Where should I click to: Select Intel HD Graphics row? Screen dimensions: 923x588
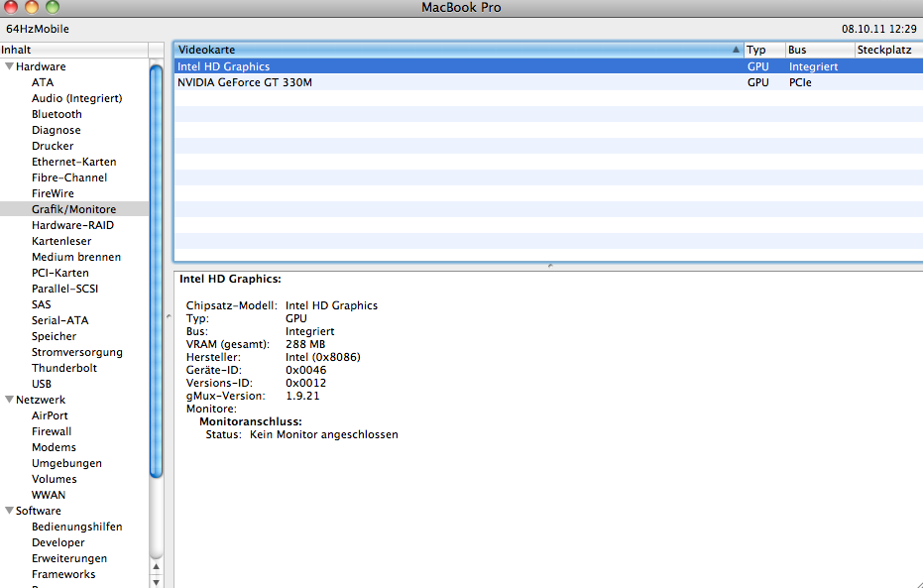548,66
